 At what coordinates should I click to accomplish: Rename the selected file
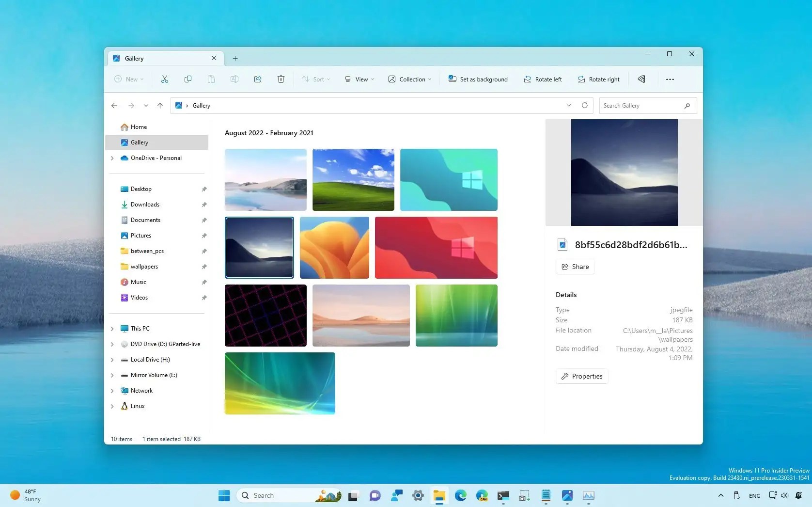coord(234,79)
